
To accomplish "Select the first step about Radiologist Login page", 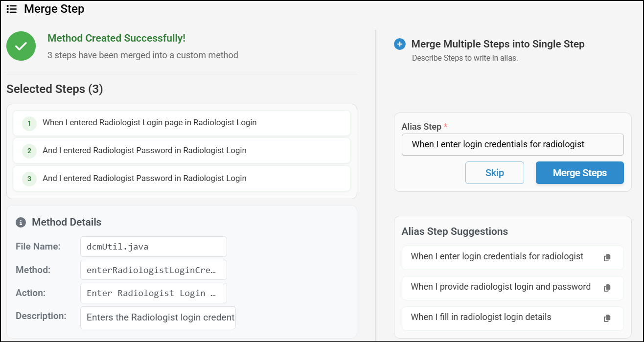I will coord(149,123).
